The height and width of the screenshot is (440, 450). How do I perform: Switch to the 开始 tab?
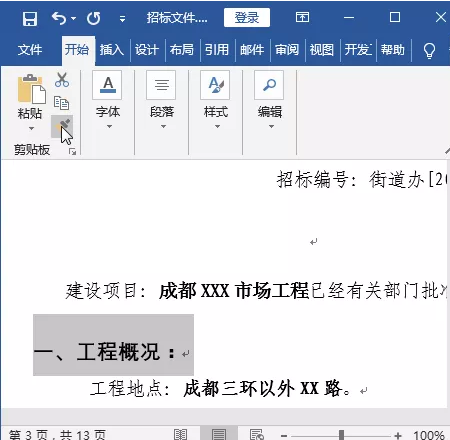coord(77,49)
